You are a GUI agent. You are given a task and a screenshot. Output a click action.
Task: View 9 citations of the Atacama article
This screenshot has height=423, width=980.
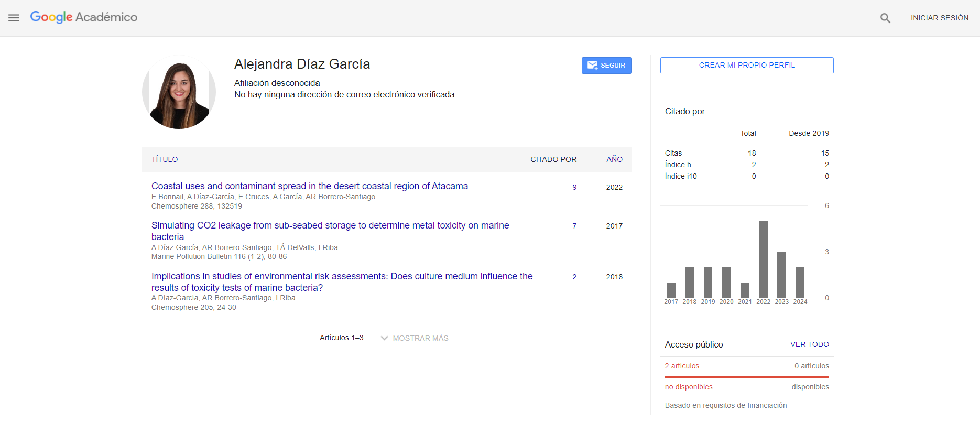click(574, 187)
